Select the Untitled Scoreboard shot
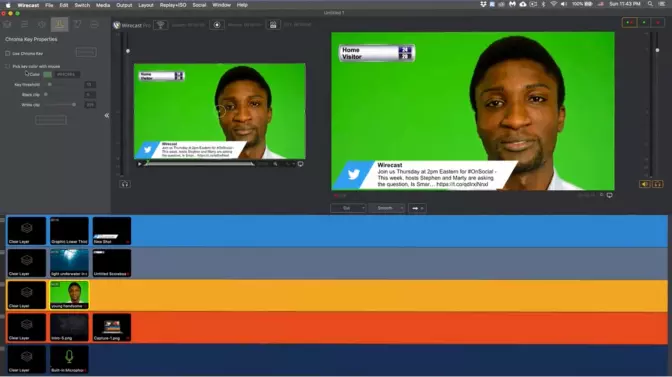Screen dimensions: 672x377 (112, 263)
